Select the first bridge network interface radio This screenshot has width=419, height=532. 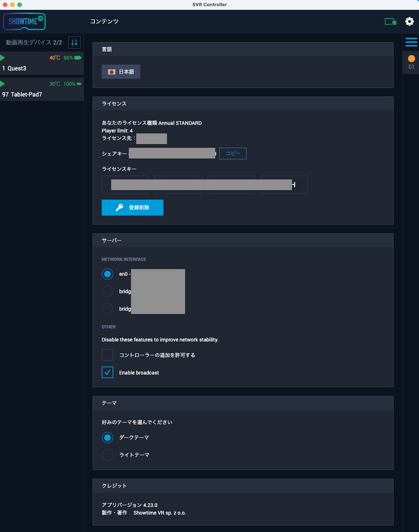(107, 291)
